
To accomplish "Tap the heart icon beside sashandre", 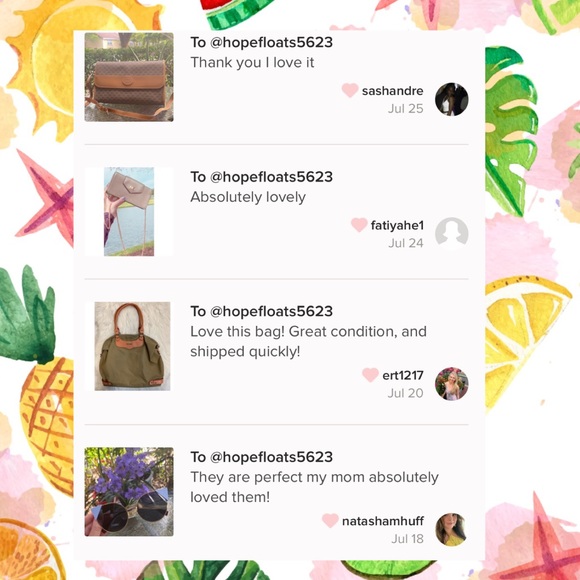I will coord(350,90).
